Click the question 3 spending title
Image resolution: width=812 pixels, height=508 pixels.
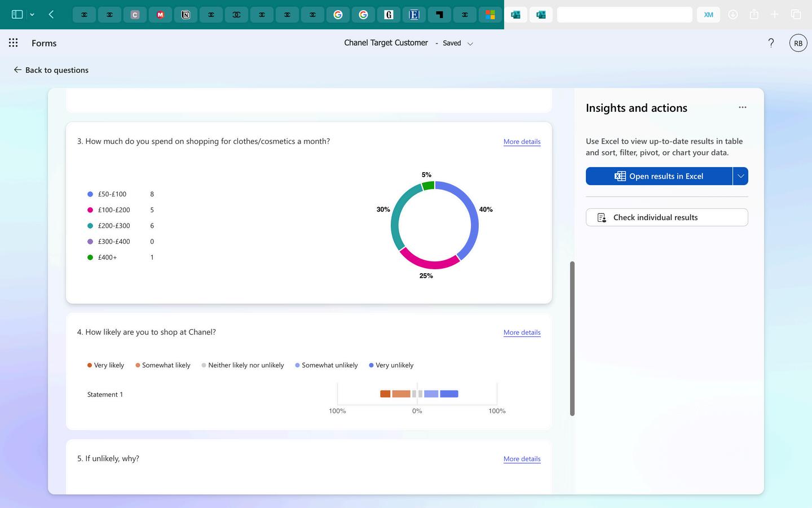point(204,141)
